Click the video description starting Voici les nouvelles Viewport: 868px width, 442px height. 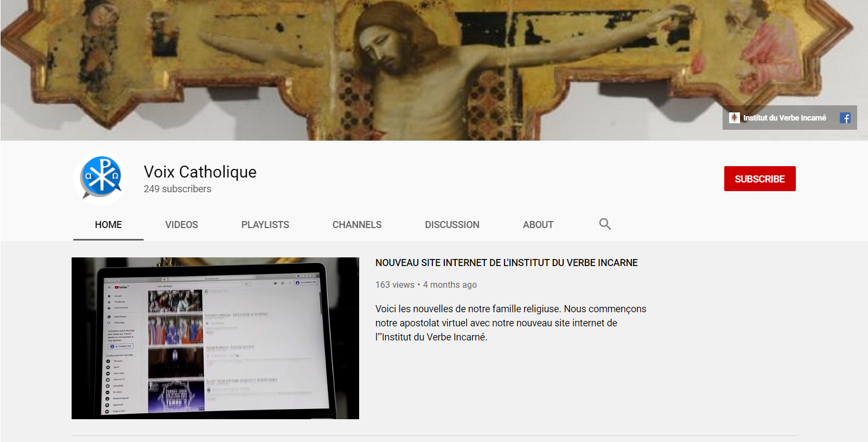511,323
